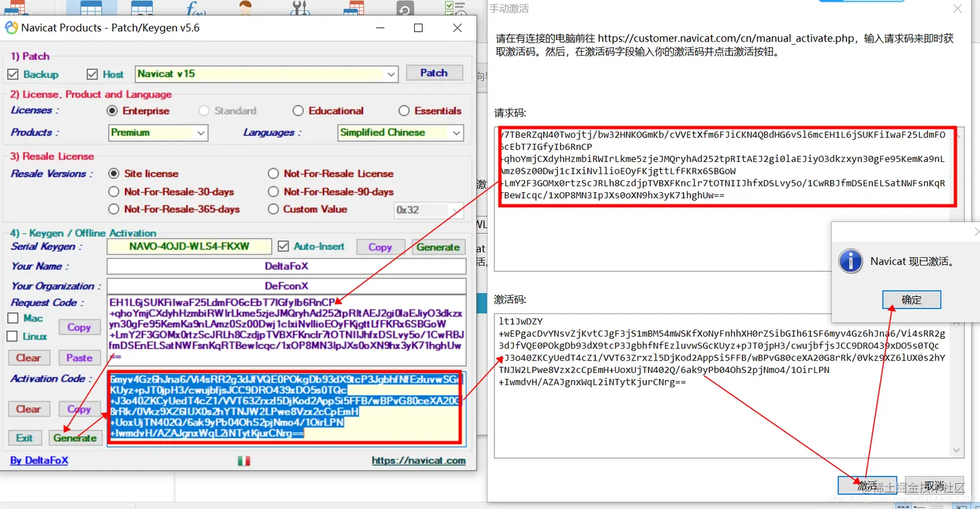Viewport: 980px width, 509px height.
Task: Click scroll-down arrow of 激活码 box
Action: pyautogui.click(x=957, y=451)
